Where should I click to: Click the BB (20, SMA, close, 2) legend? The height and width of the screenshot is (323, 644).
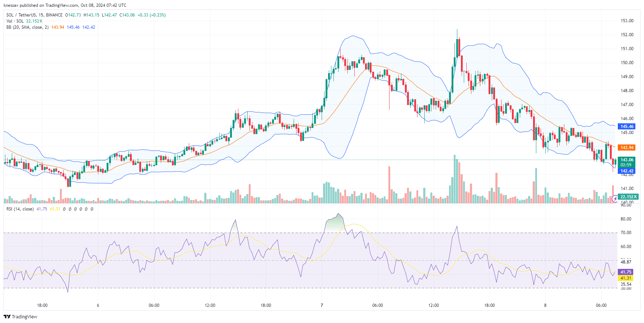27,27
